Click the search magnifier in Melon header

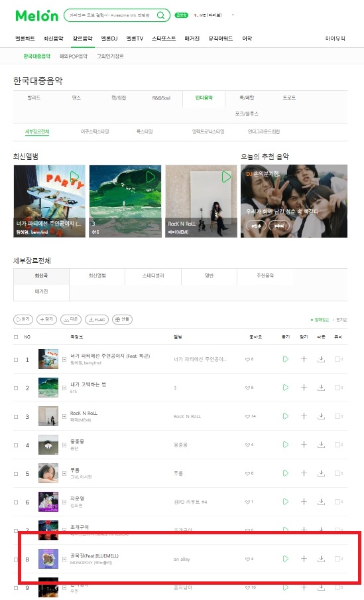(161, 15)
